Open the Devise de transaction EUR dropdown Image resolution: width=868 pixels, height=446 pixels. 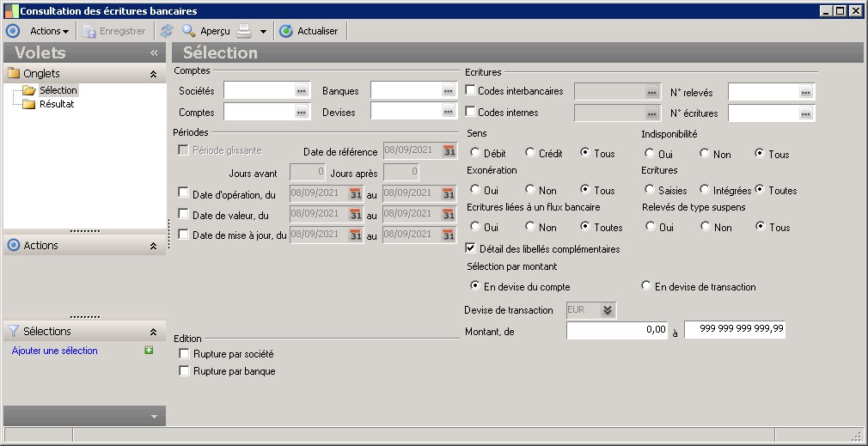coord(608,310)
